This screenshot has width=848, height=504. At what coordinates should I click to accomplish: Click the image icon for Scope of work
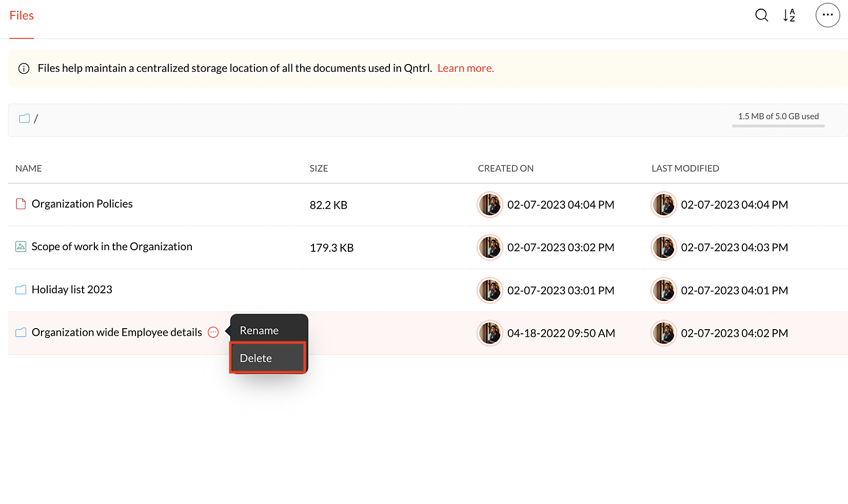(x=21, y=247)
